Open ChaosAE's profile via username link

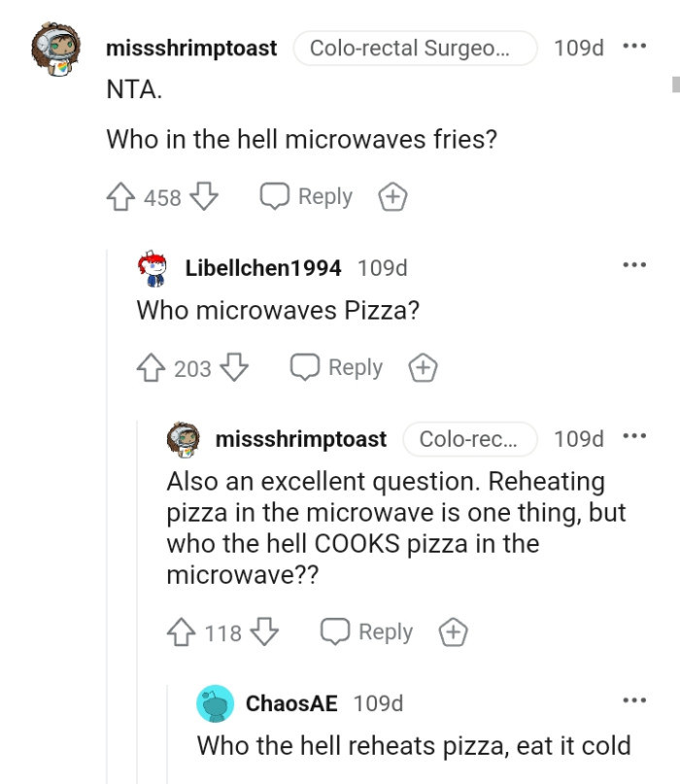(x=291, y=702)
